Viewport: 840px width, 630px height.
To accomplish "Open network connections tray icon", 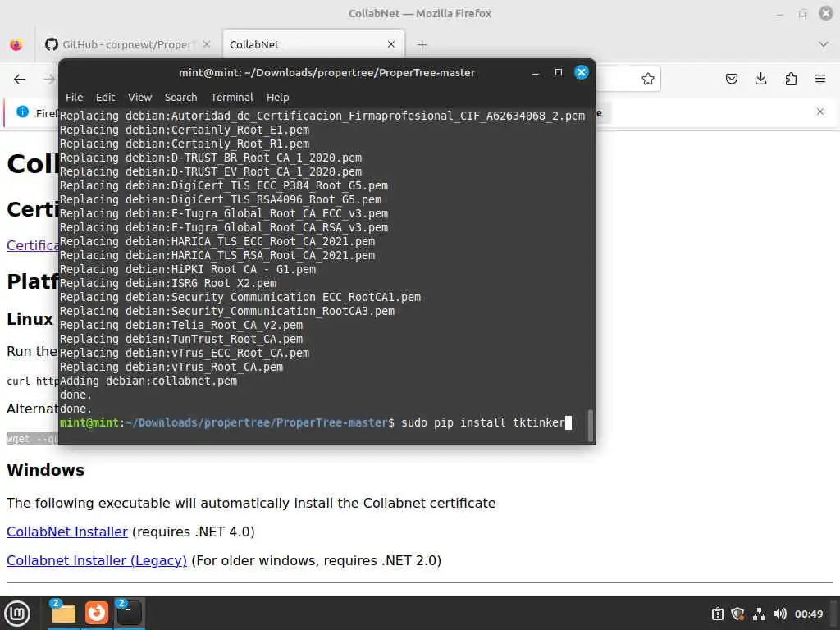I will (x=759, y=614).
